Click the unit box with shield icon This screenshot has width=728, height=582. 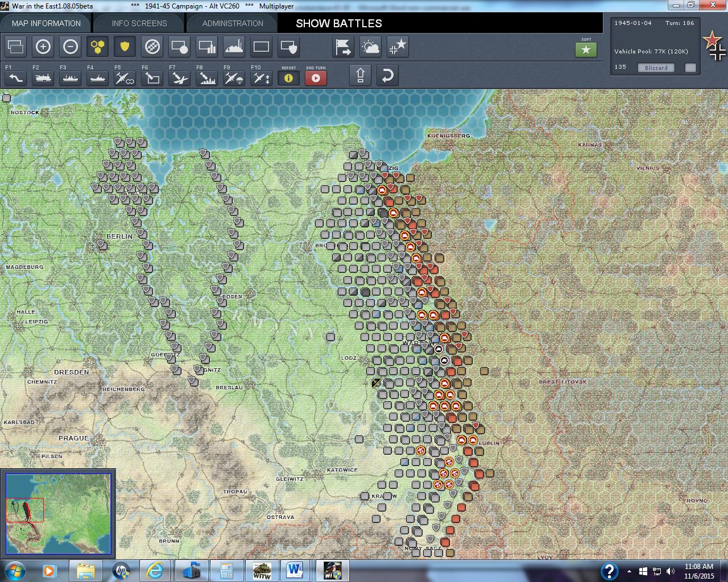click(289, 47)
